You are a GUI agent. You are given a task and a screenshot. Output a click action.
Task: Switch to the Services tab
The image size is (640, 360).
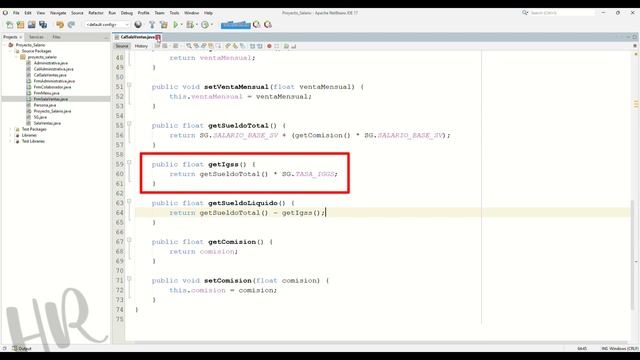(x=36, y=37)
